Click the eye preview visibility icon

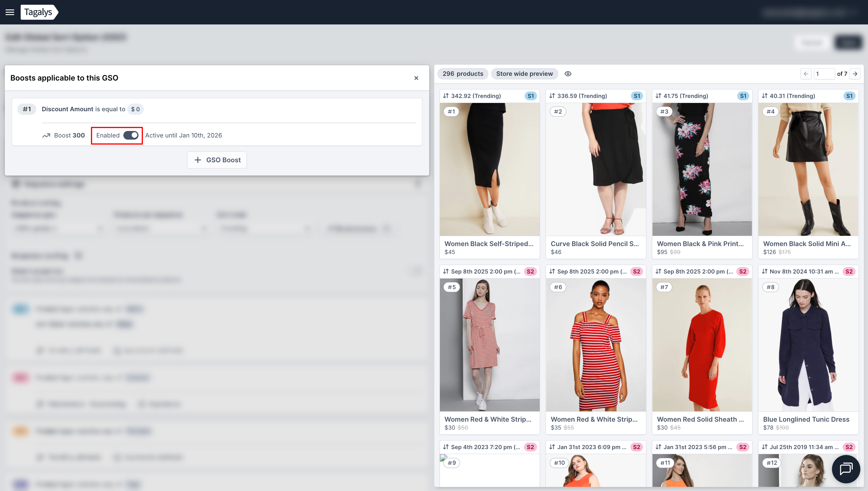click(568, 74)
